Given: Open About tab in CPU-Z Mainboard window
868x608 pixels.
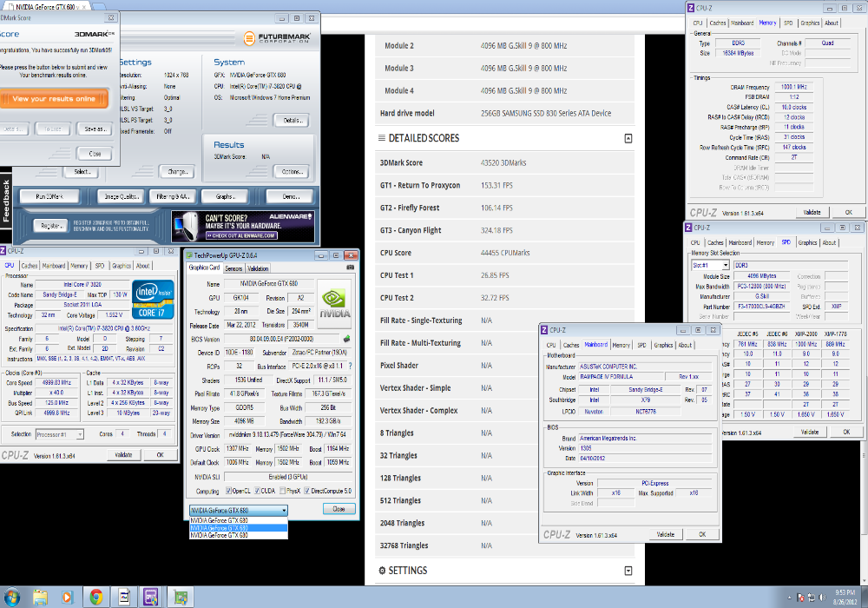Looking at the screenshot, I should coord(685,345).
